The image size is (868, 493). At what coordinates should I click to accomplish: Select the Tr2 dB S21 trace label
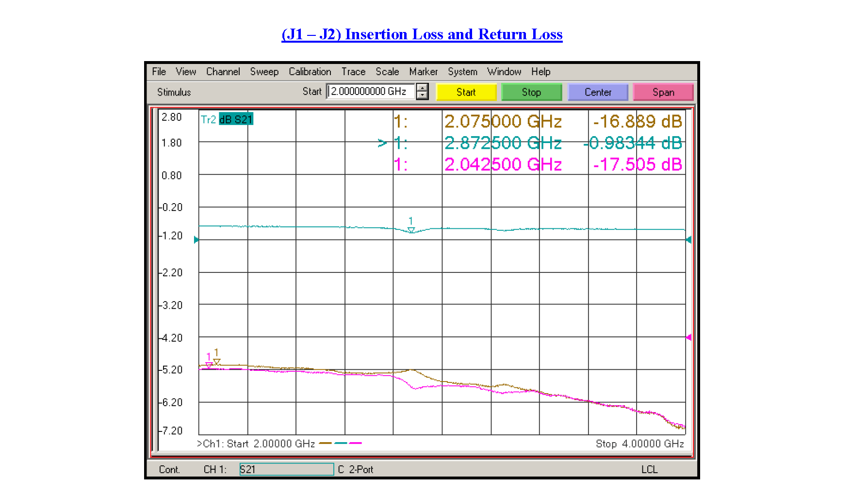[227, 119]
